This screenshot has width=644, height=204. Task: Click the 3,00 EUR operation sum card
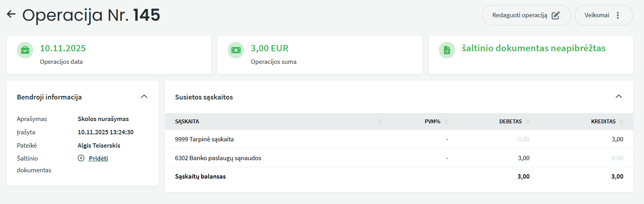pos(320,55)
